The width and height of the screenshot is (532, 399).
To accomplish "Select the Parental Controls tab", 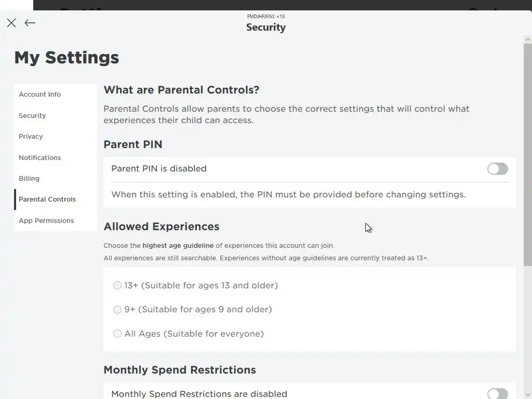I will pos(47,199).
